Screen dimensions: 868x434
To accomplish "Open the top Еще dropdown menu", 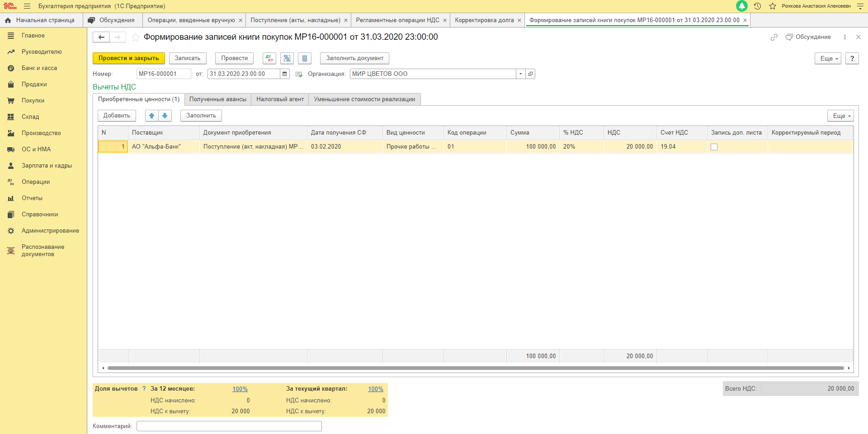I will 828,58.
